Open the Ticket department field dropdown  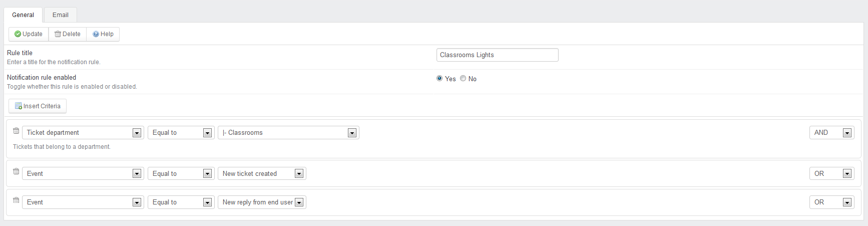(x=83, y=133)
